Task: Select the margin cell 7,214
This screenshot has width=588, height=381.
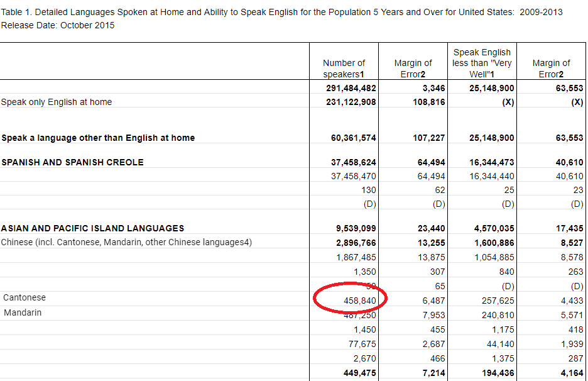Action: [x=433, y=373]
